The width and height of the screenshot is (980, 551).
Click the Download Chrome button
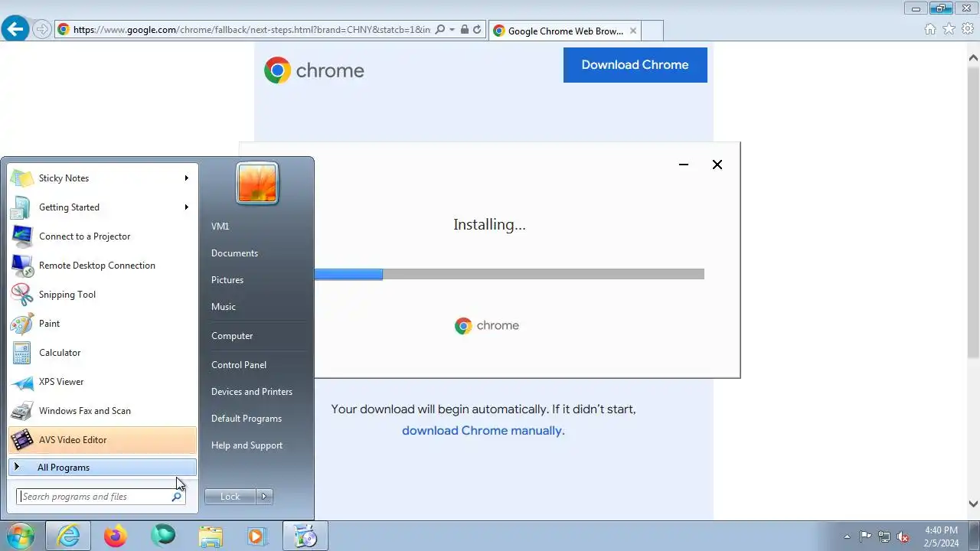pyautogui.click(x=635, y=65)
